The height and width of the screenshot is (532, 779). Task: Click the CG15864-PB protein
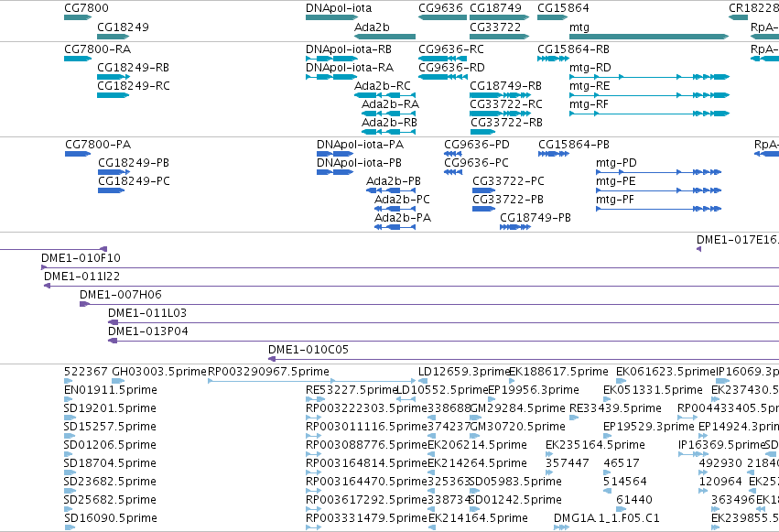(x=554, y=154)
